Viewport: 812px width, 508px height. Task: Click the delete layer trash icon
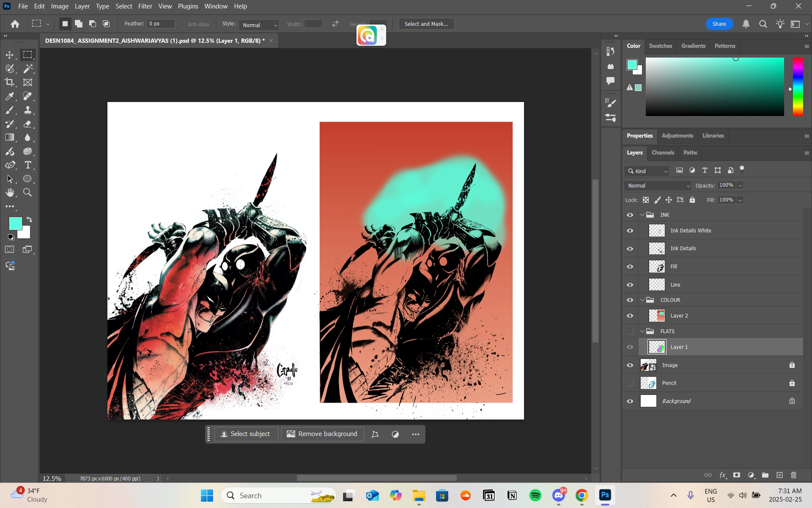pos(793,475)
